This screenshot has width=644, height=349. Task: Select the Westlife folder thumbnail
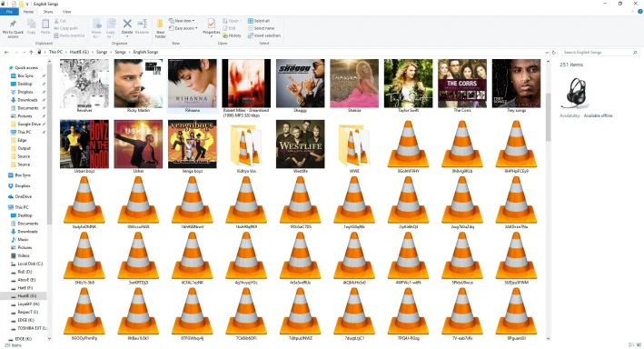pos(301,146)
